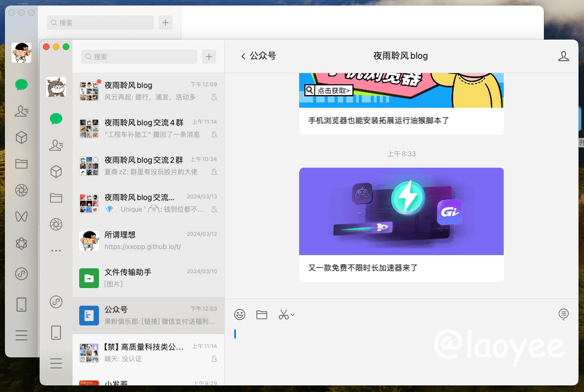The width and height of the screenshot is (584, 392).
Task: Click the front window search field
Action: 140,57
